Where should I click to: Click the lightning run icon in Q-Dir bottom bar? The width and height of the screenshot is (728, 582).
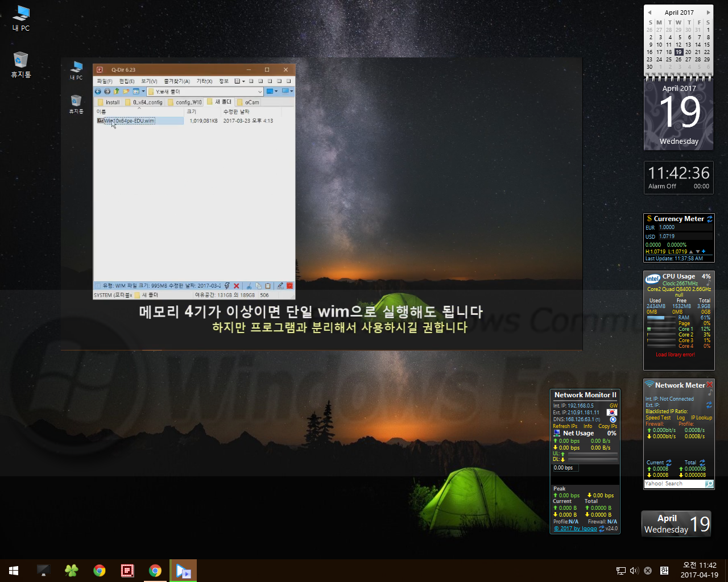coord(227,286)
